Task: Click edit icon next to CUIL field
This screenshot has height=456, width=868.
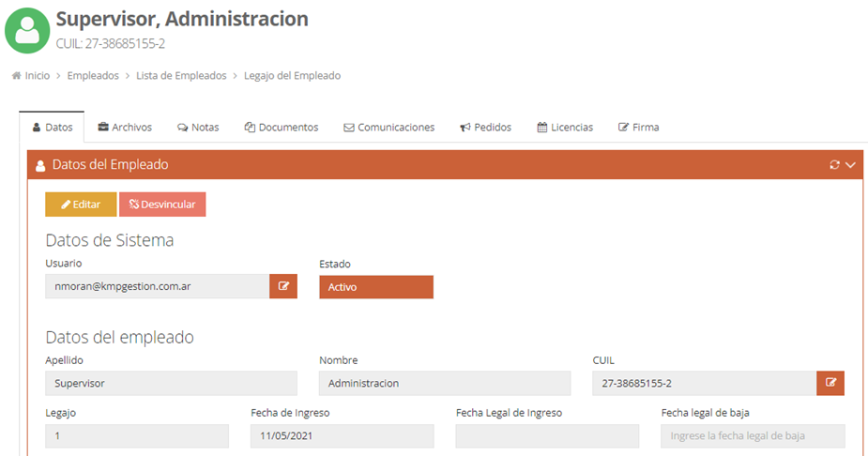Action: tap(830, 383)
